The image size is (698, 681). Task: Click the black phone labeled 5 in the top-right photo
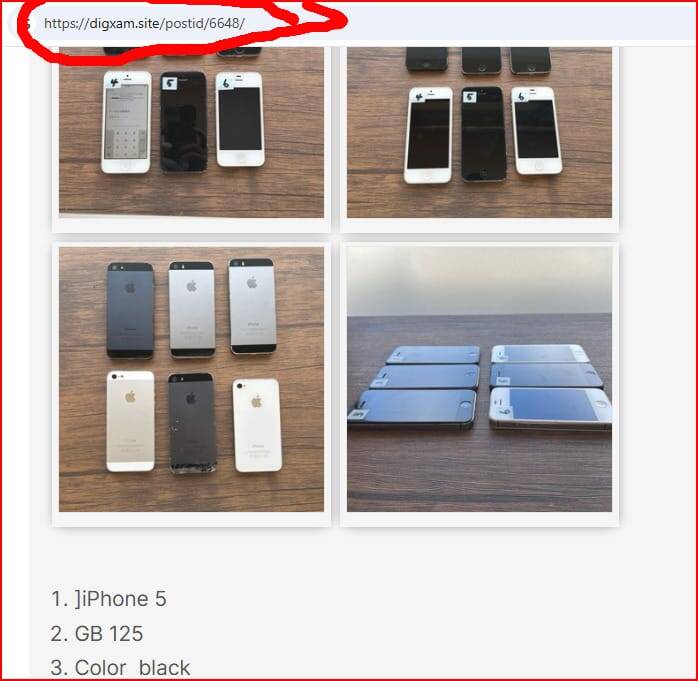click(483, 134)
